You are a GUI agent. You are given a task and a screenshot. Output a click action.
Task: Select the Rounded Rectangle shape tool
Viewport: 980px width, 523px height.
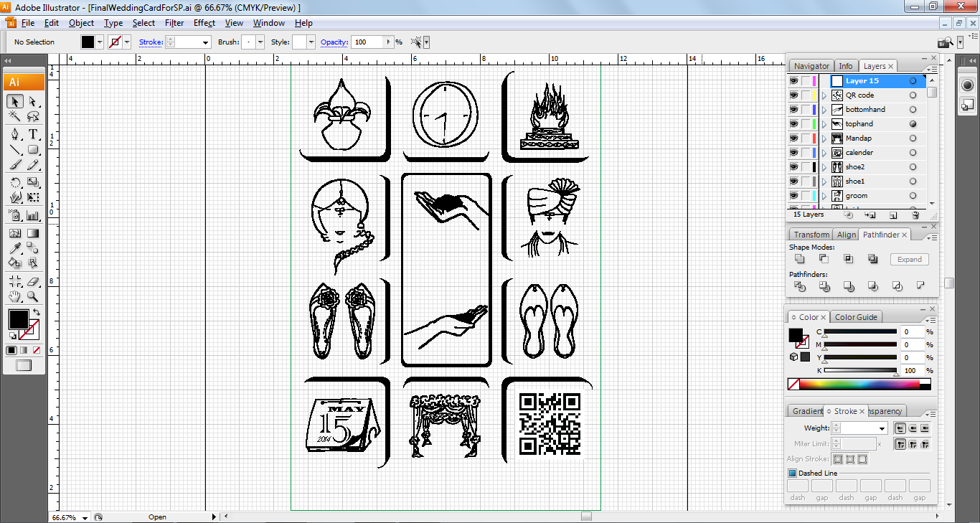point(33,150)
